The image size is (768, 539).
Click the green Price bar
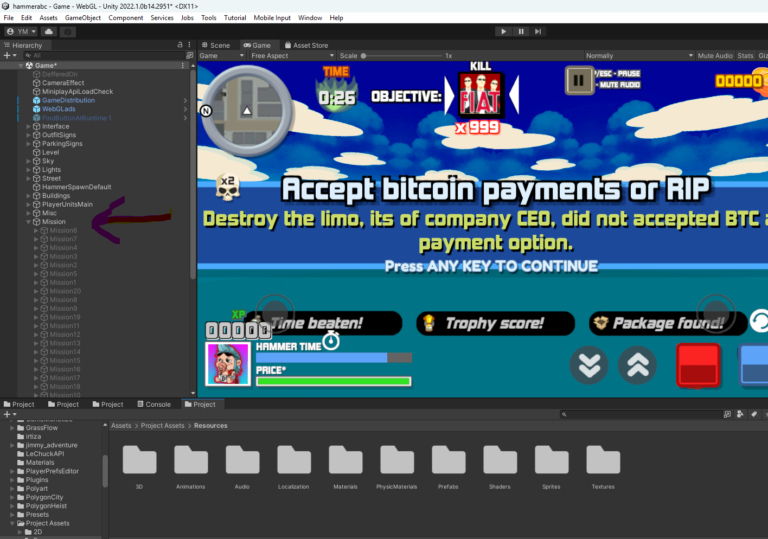pos(334,381)
